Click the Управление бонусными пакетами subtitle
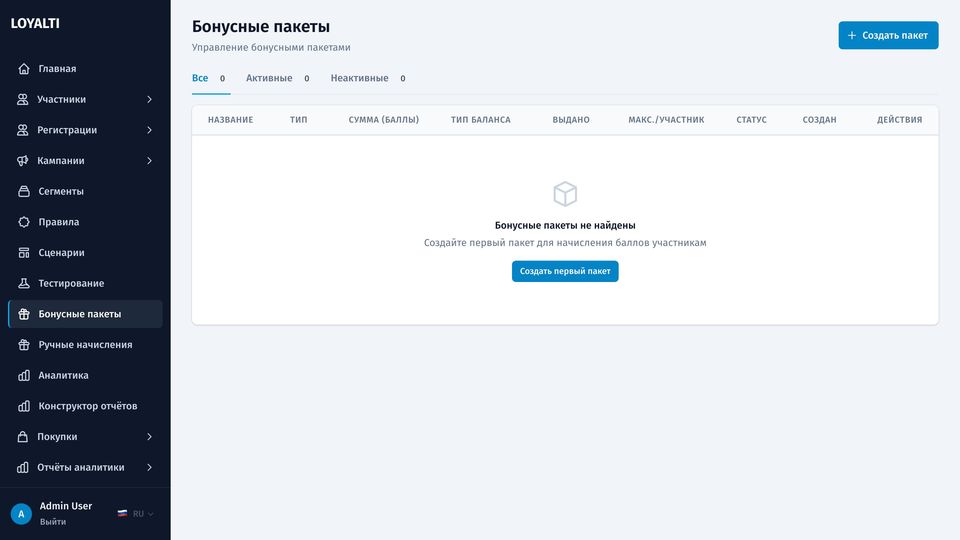 coord(271,47)
